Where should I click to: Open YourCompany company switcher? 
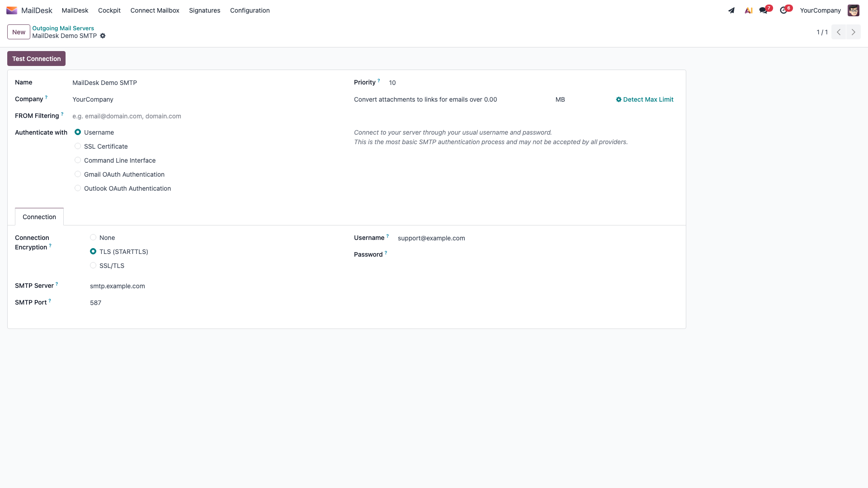(820, 10)
